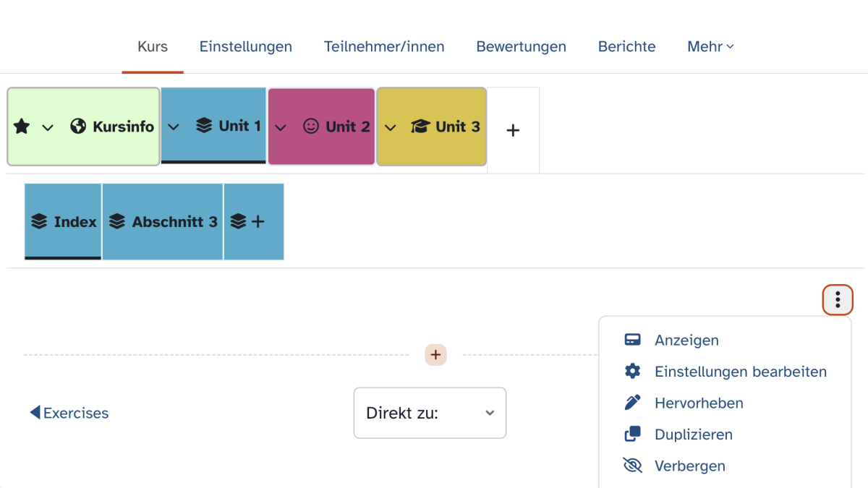
Task: Expand the chevron on Unit 1 tab
Action: click(x=174, y=127)
